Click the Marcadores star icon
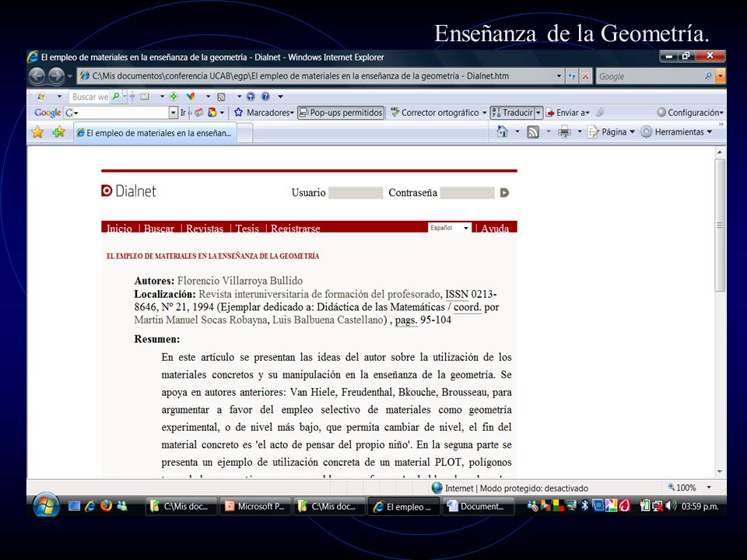 tap(238, 112)
